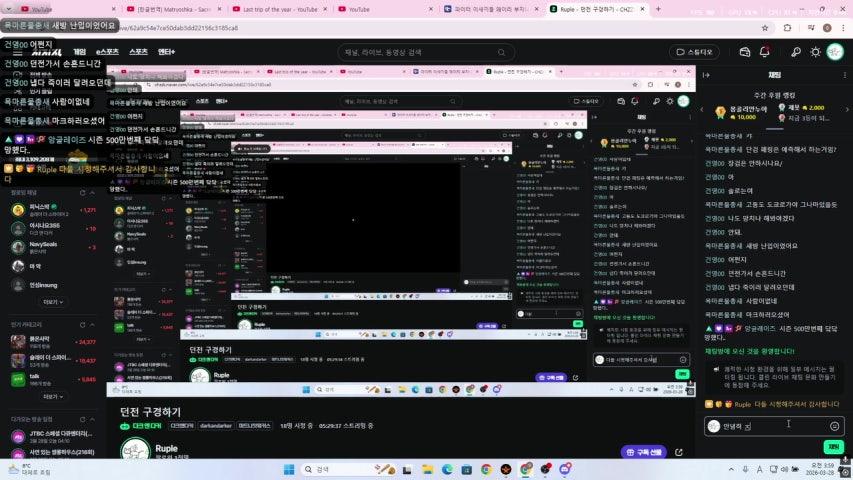Click the darkandarker tag
Image resolution: width=853 pixels, height=480 pixels.
click(215, 426)
